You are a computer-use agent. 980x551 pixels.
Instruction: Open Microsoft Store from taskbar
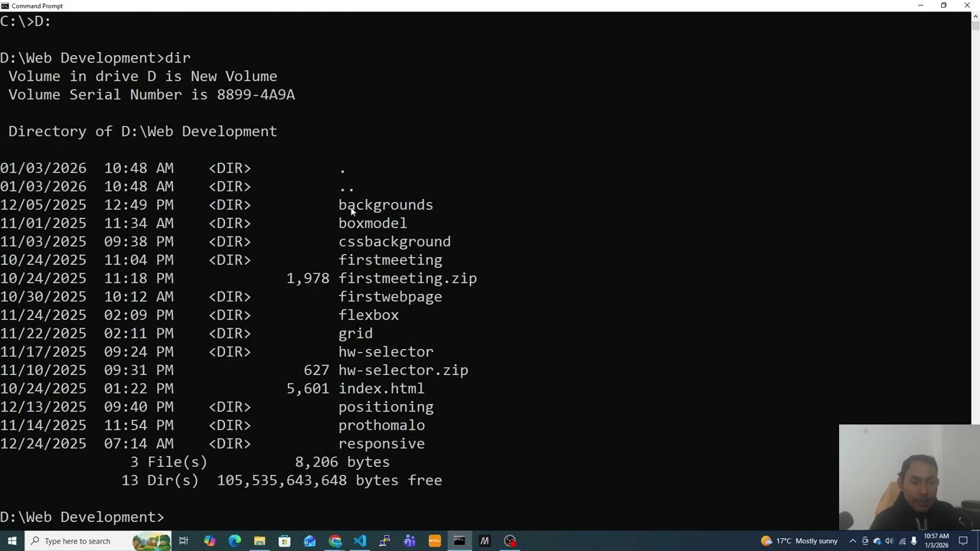284,541
